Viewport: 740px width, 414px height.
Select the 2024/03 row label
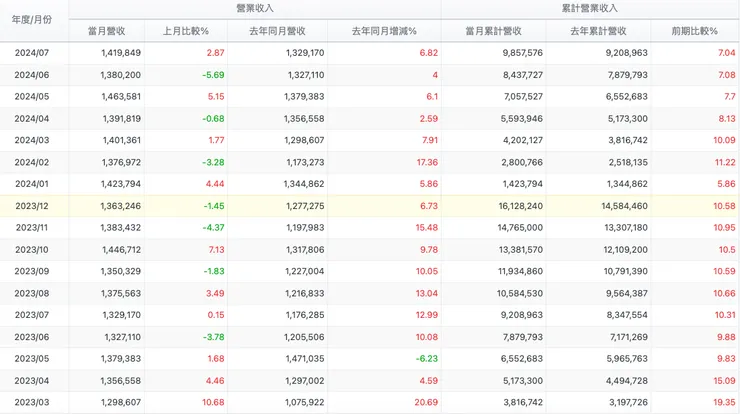32,140
